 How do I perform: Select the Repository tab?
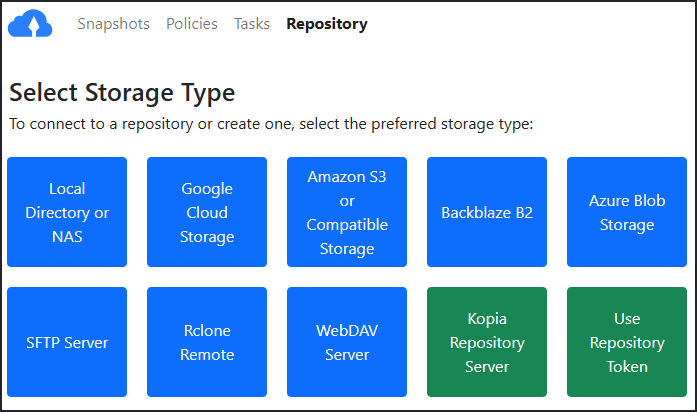[327, 24]
